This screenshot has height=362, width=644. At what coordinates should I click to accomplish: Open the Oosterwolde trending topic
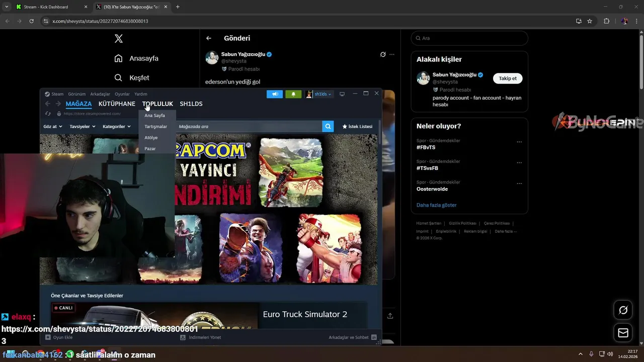point(432,189)
